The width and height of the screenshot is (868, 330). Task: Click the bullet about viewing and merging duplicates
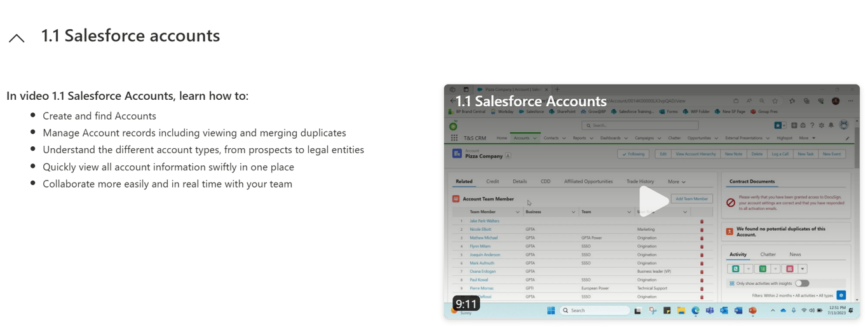click(x=194, y=133)
